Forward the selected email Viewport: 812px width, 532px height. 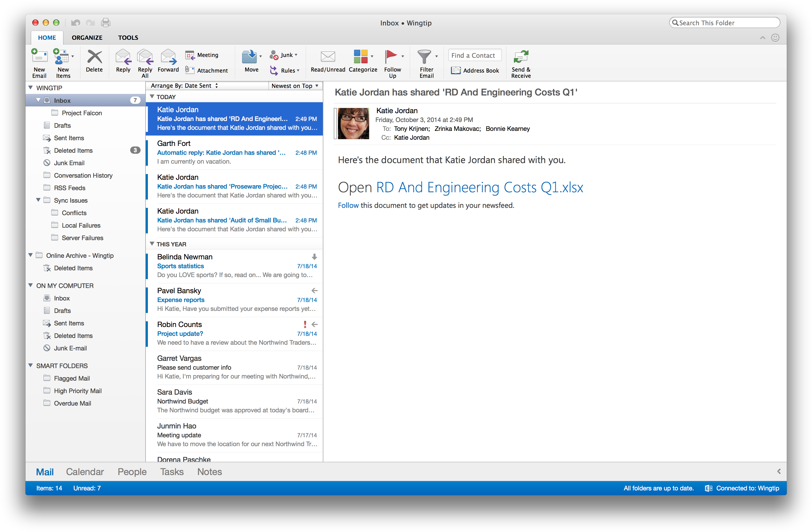[x=168, y=57]
